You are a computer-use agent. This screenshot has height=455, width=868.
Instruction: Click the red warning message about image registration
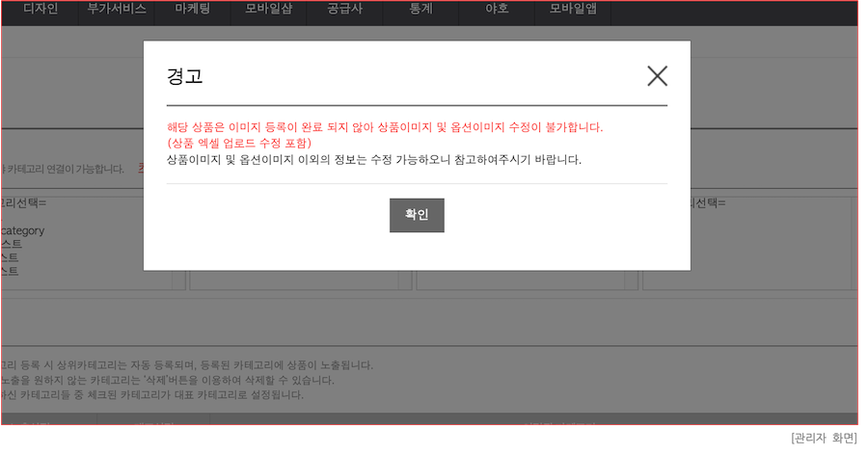(x=384, y=127)
